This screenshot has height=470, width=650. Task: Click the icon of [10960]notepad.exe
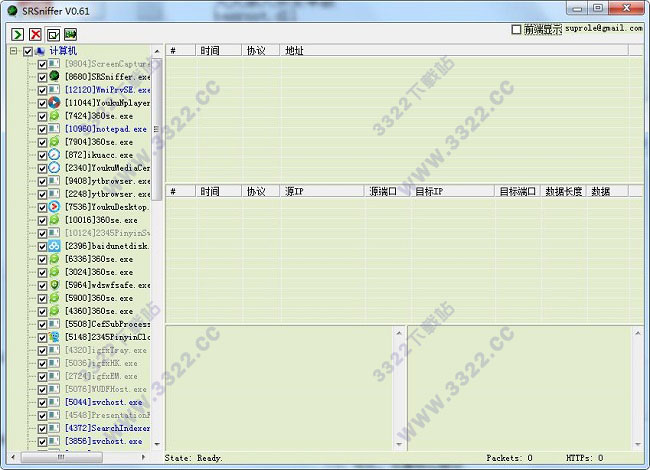54,129
